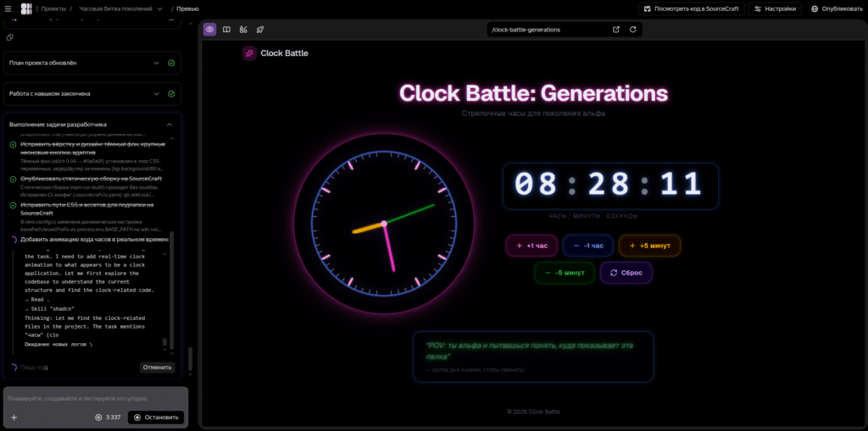Click Посмотреть код в SourceCraft button
This screenshot has width=868, height=431.
coord(691,8)
